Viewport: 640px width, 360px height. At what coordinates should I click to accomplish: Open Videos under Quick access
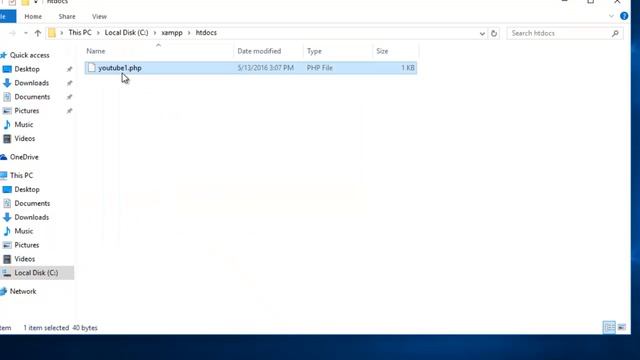pyautogui.click(x=24, y=138)
